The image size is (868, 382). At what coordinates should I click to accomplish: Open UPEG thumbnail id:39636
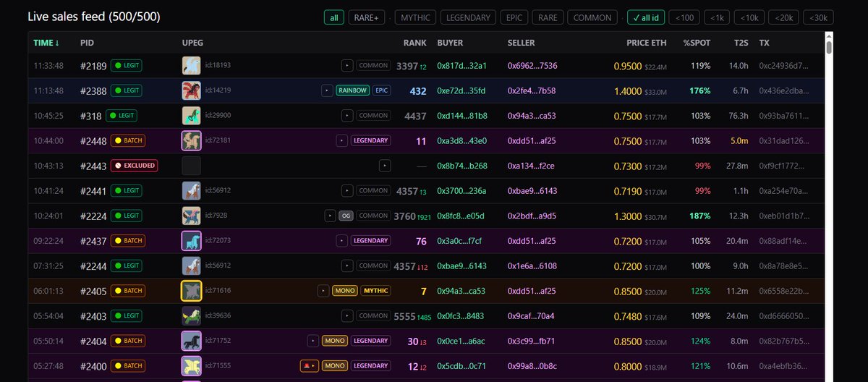pos(191,315)
